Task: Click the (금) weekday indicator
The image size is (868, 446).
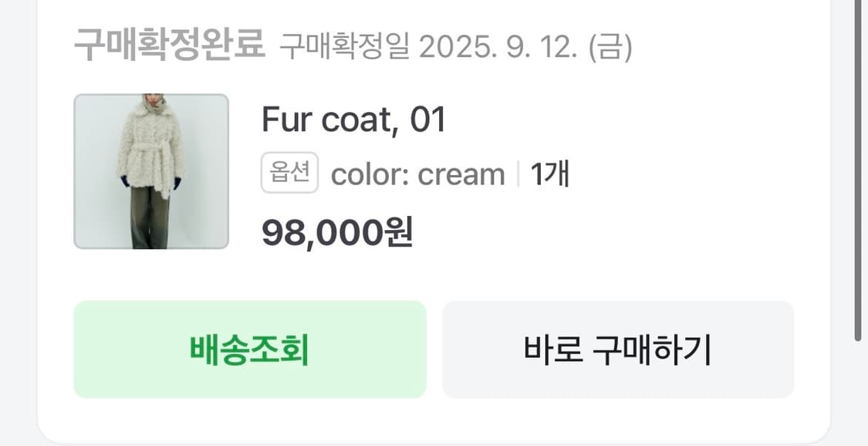Action: (610, 47)
